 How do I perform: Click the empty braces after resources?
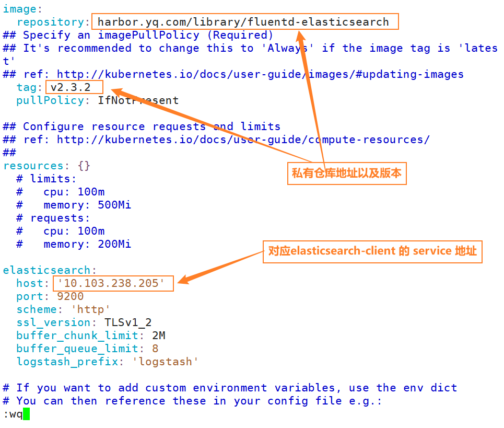[x=84, y=166]
